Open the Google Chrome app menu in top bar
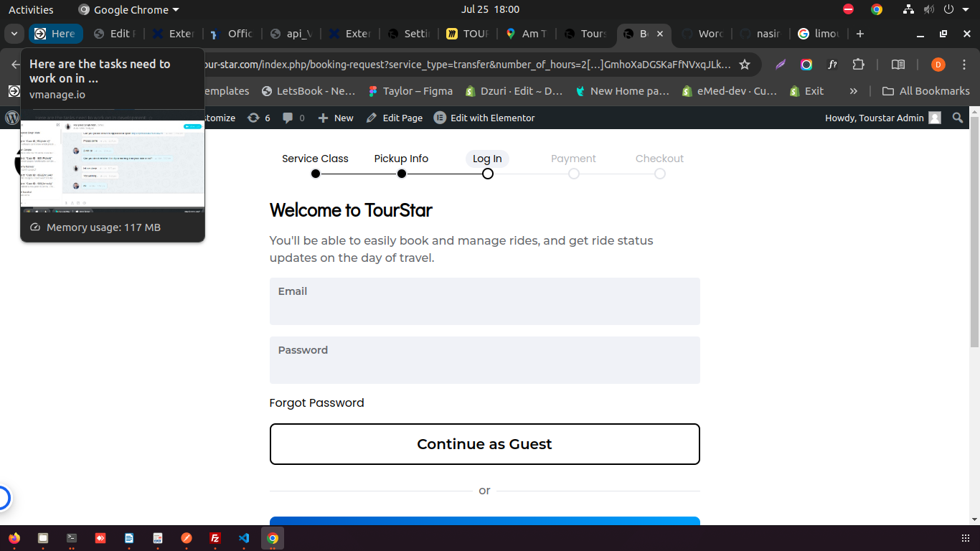This screenshot has width=980, height=551. pyautogui.click(x=129, y=10)
